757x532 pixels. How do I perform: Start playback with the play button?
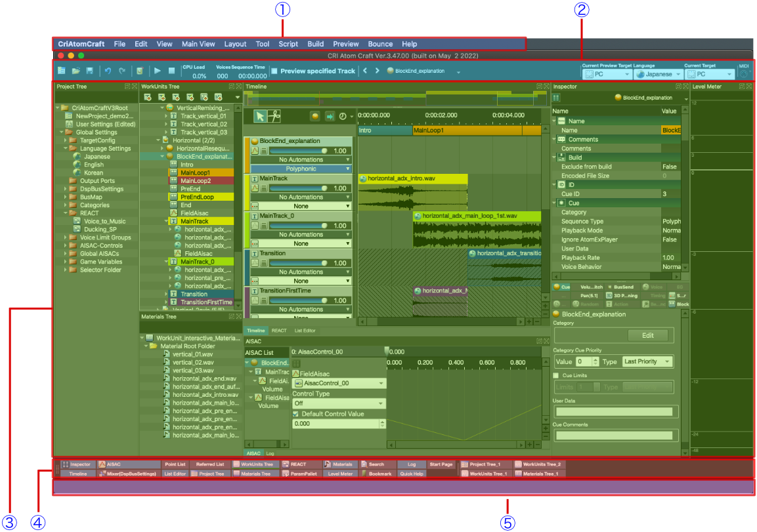pos(158,71)
